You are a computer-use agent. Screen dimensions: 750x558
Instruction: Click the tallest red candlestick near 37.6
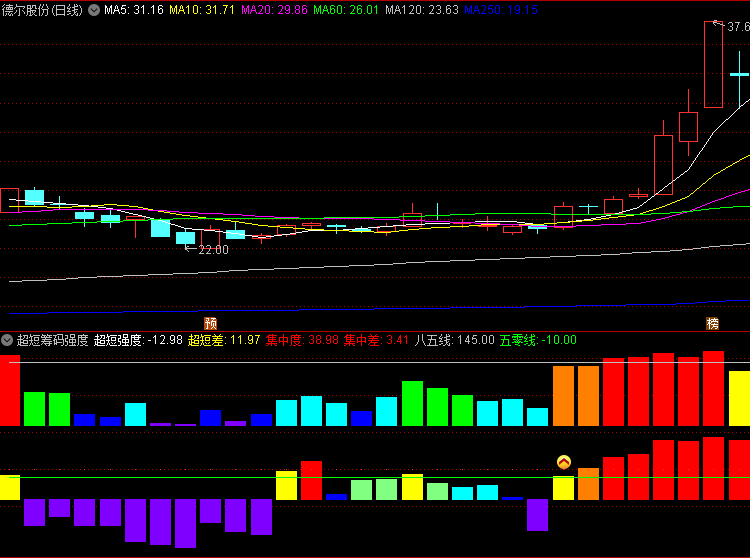[x=713, y=65]
